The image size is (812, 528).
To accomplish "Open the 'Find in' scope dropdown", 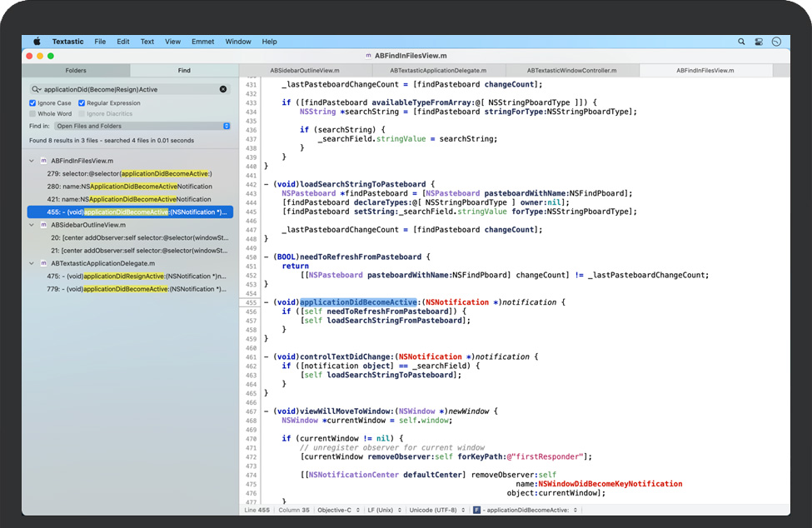I will pos(142,126).
